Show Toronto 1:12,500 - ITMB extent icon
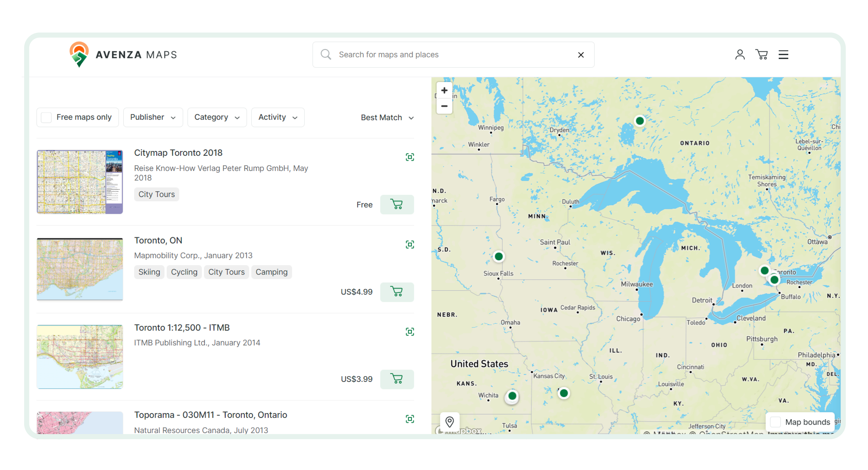 click(410, 332)
